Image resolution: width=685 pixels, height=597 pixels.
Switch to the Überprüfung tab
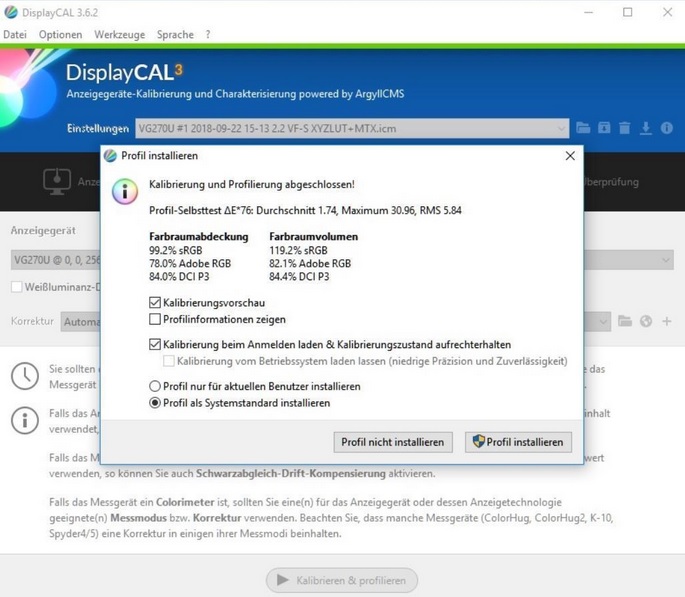tap(612, 182)
